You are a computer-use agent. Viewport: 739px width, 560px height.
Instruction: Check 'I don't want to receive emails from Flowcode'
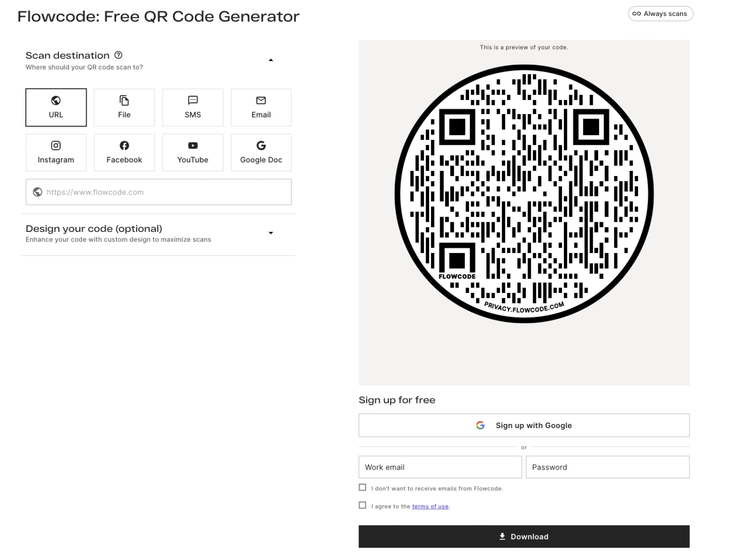(362, 487)
